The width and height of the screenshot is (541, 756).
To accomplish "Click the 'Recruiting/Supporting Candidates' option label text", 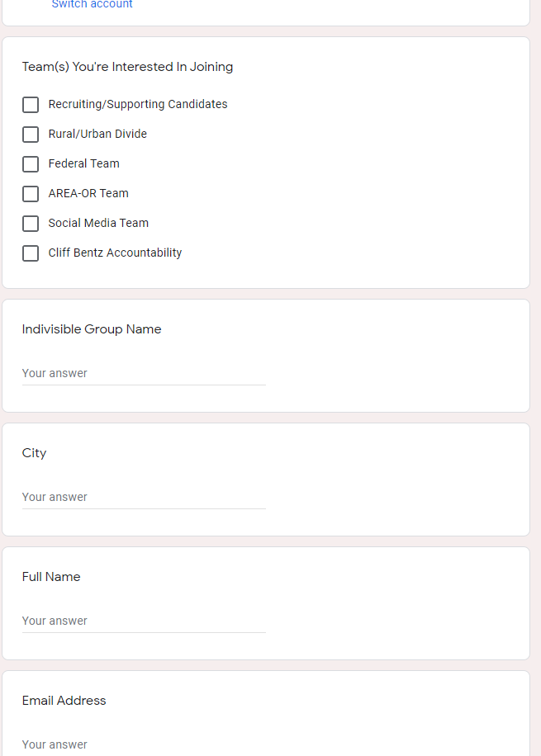I will [x=138, y=105].
